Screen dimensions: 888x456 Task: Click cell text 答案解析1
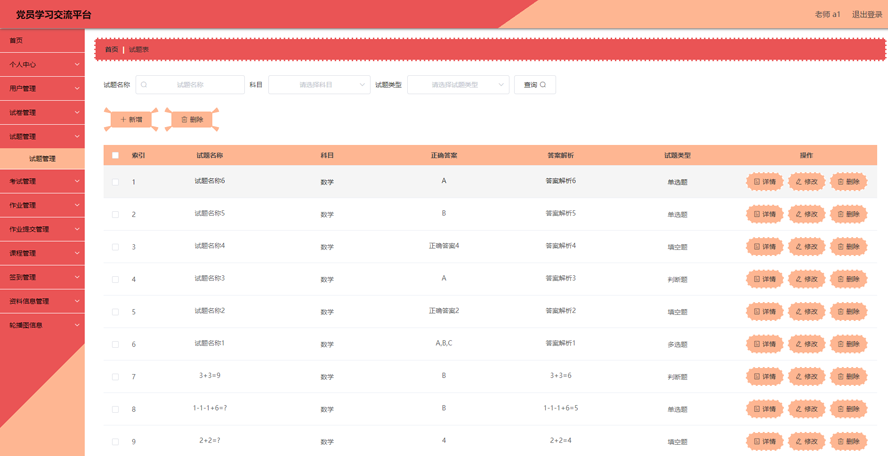click(561, 343)
